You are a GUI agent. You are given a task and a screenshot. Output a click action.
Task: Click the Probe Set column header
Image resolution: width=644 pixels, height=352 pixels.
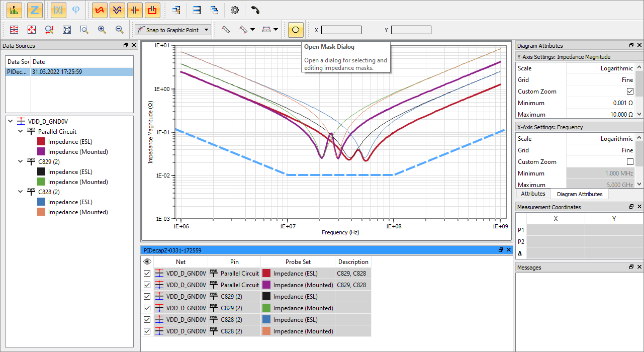coord(298,262)
